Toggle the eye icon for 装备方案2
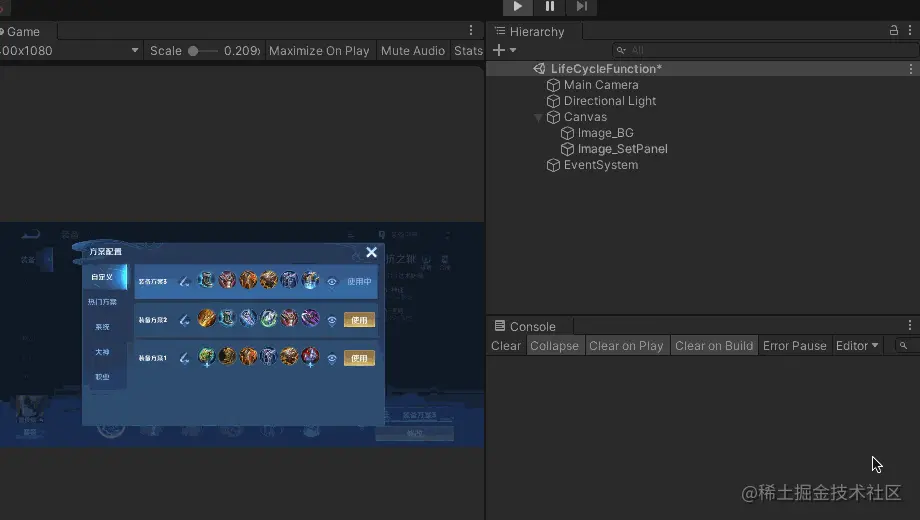The width and height of the screenshot is (920, 520). (x=332, y=320)
